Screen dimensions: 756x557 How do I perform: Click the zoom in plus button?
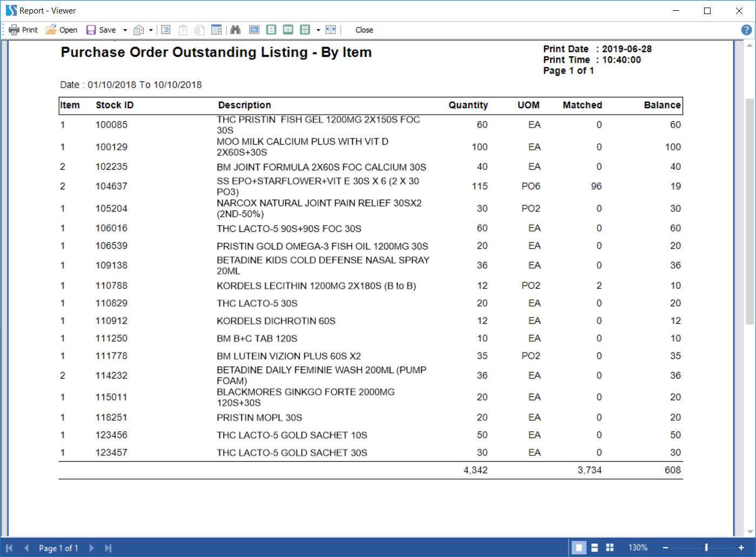tap(741, 548)
